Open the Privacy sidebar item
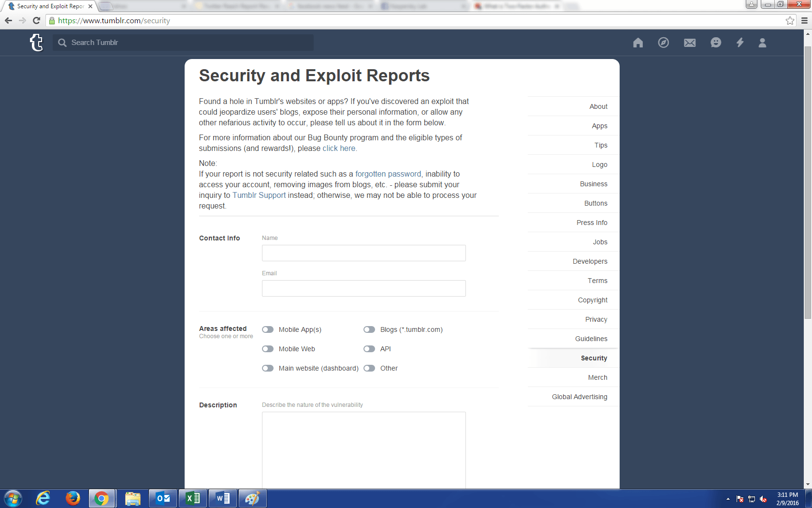The height and width of the screenshot is (508, 812). point(573,319)
